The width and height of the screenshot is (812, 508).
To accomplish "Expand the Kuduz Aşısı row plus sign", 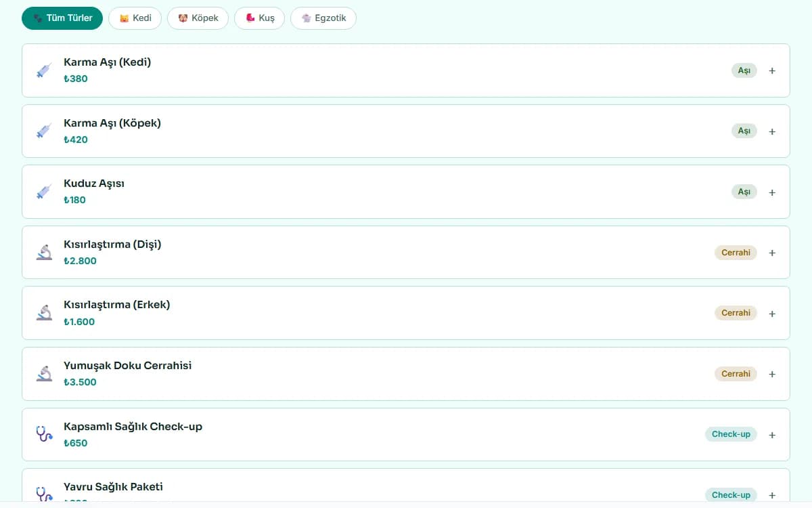I will click(772, 192).
